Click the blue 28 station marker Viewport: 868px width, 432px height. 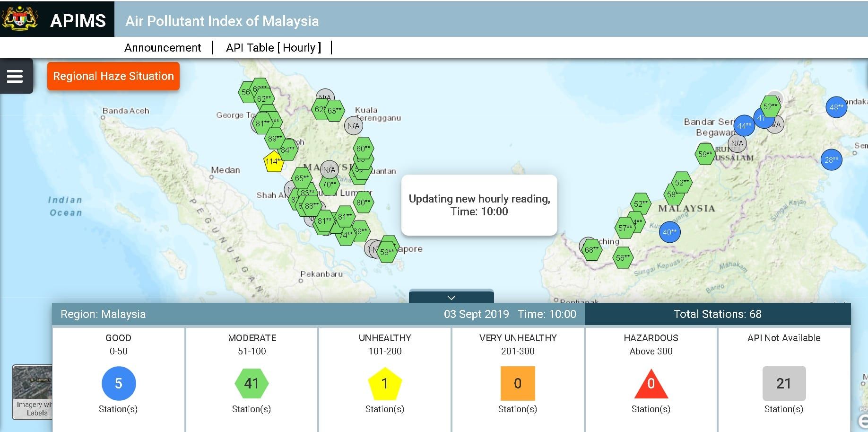[831, 160]
